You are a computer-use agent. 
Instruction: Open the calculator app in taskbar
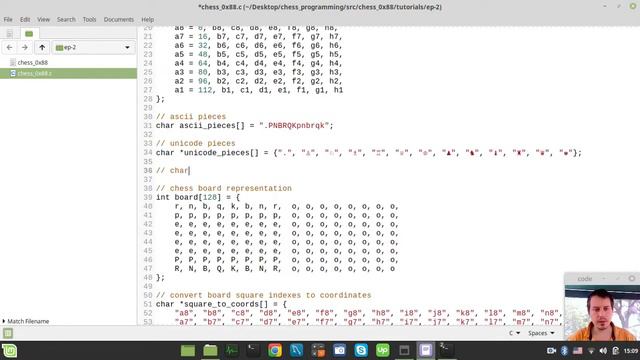pos(318,351)
